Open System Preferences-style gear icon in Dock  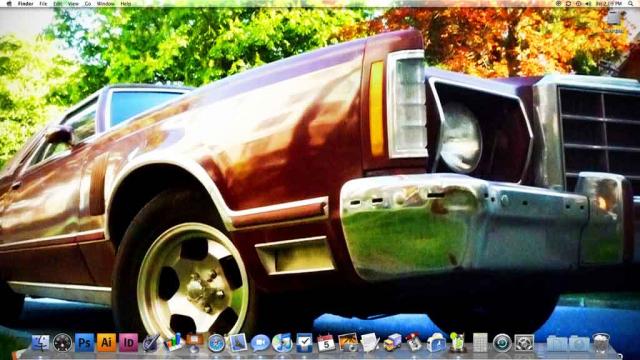[524, 343]
